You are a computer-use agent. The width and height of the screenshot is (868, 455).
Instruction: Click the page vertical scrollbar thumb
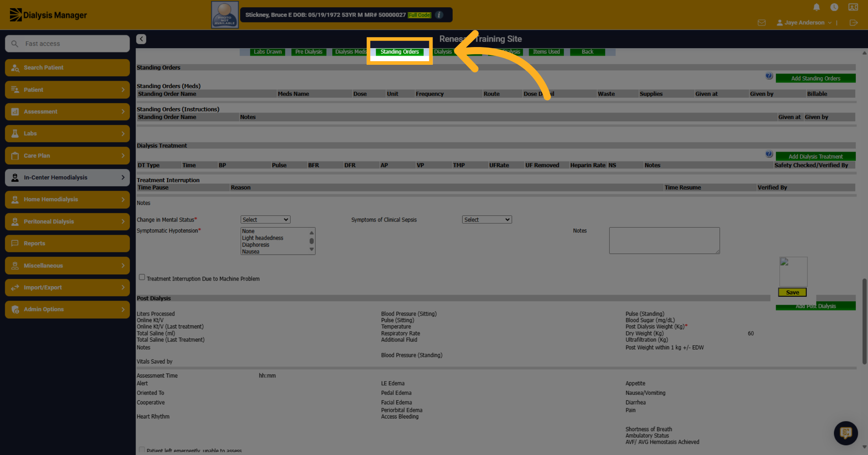point(864,321)
